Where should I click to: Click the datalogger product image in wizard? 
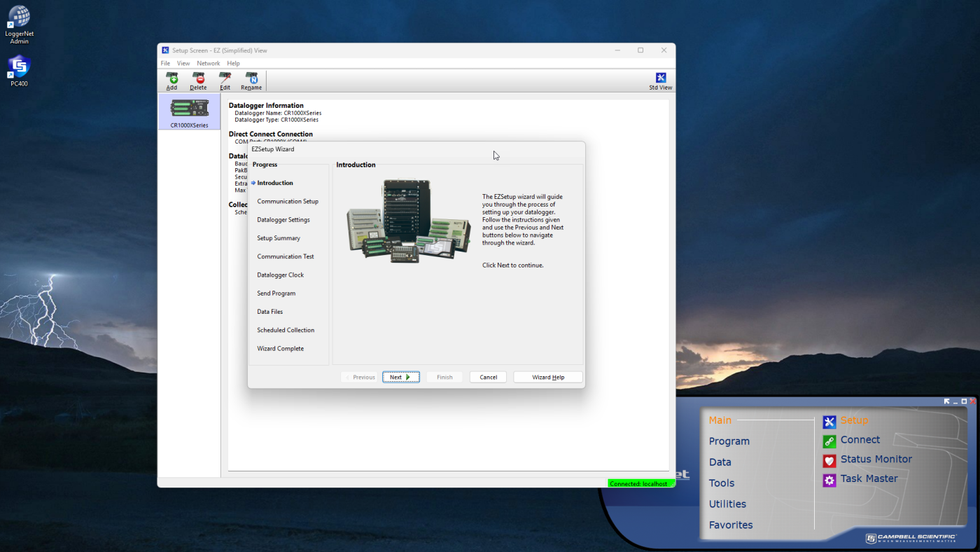click(409, 221)
